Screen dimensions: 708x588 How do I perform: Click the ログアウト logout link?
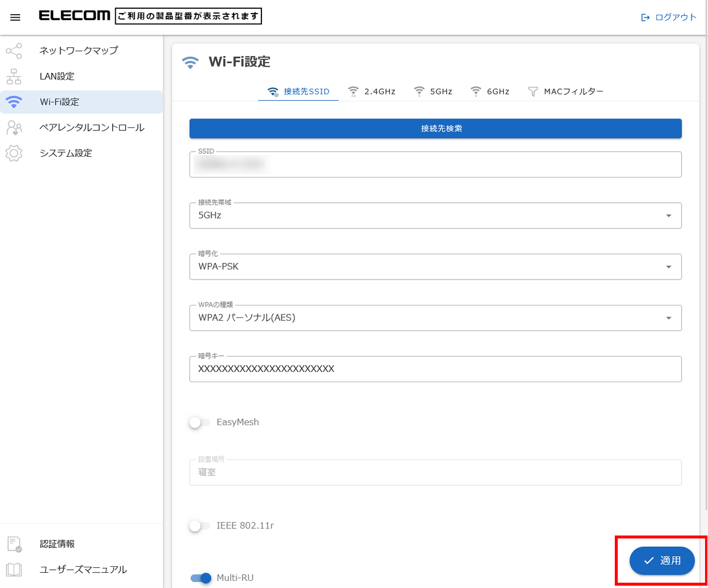[669, 17]
